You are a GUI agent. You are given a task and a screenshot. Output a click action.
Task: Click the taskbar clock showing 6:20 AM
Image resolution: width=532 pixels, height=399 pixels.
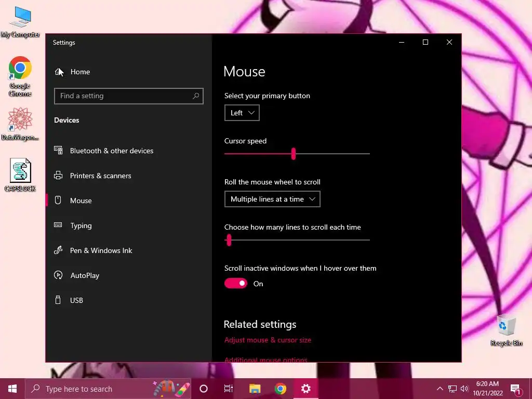[487, 389]
